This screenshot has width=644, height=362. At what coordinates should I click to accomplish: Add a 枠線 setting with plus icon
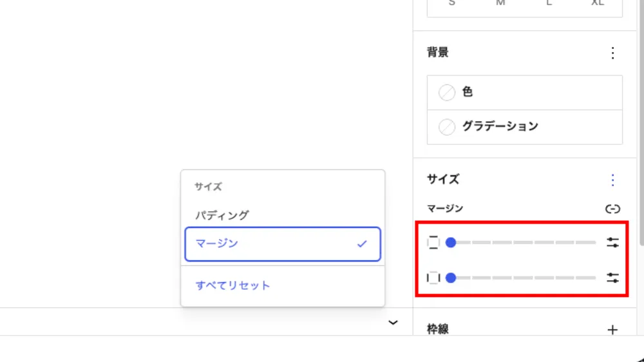click(x=612, y=330)
